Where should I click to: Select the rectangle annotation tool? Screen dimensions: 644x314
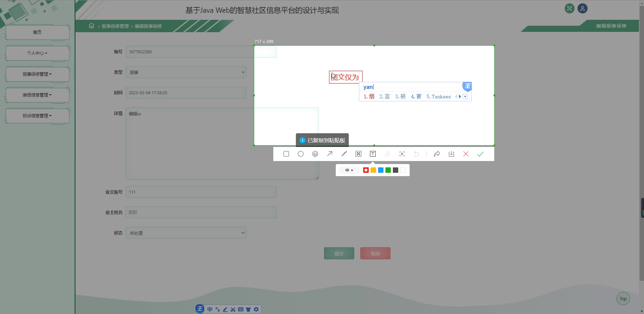(x=286, y=154)
